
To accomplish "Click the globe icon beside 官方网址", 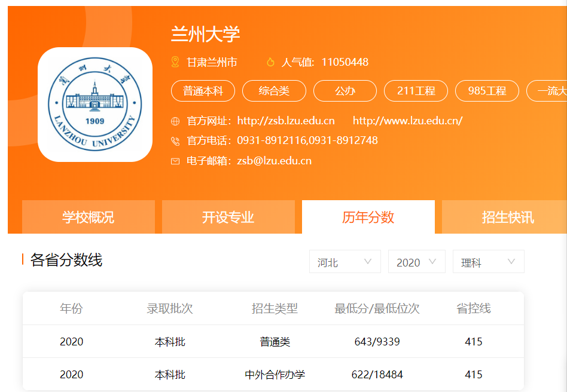I will coord(175,121).
